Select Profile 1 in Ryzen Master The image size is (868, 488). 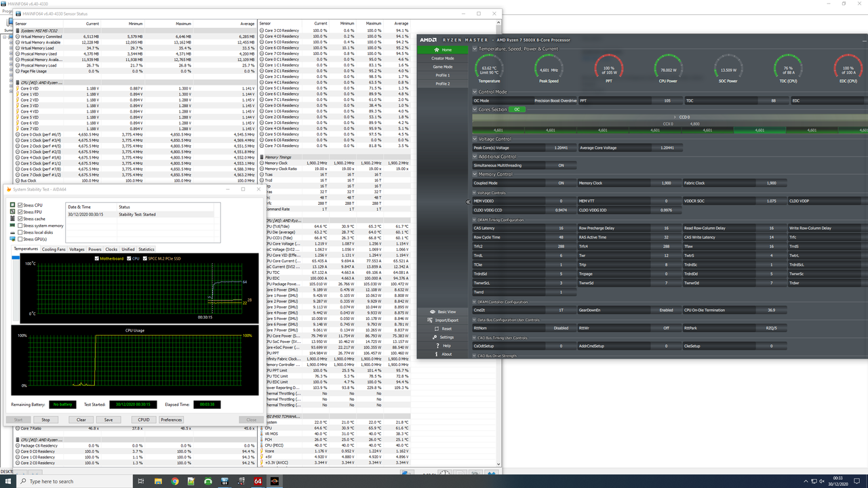click(442, 75)
